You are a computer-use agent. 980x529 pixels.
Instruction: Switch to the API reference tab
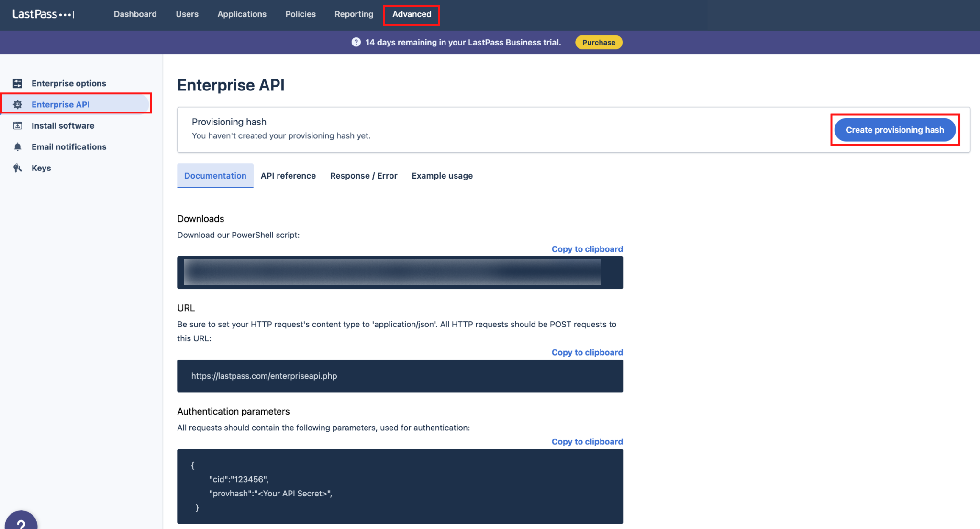288,176
